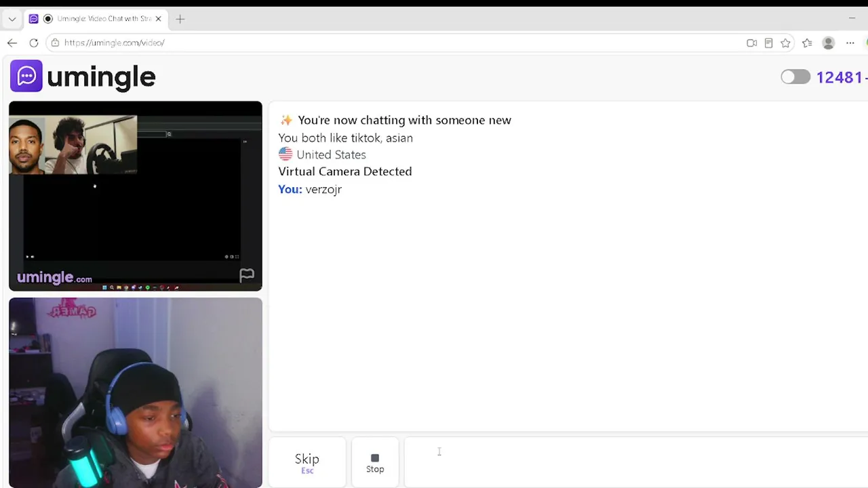Open the browser tab list chevron
This screenshot has width=868, height=488.
pyautogui.click(x=12, y=19)
